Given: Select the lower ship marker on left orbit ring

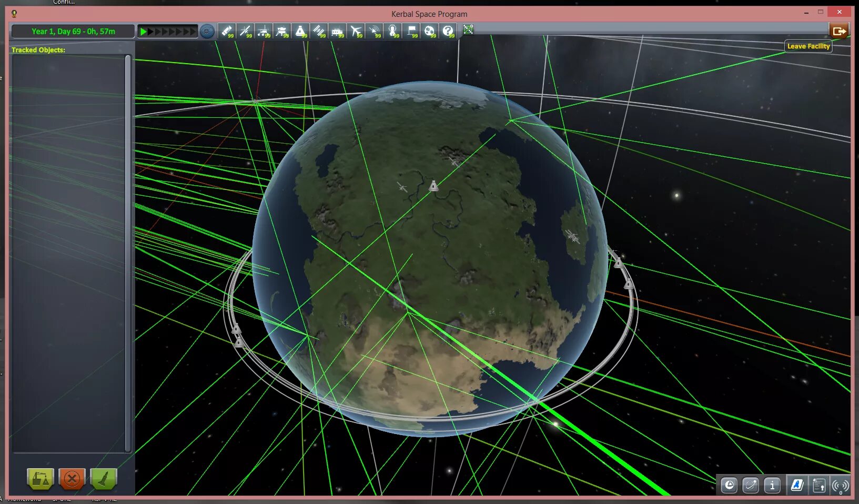Looking at the screenshot, I should click(239, 342).
